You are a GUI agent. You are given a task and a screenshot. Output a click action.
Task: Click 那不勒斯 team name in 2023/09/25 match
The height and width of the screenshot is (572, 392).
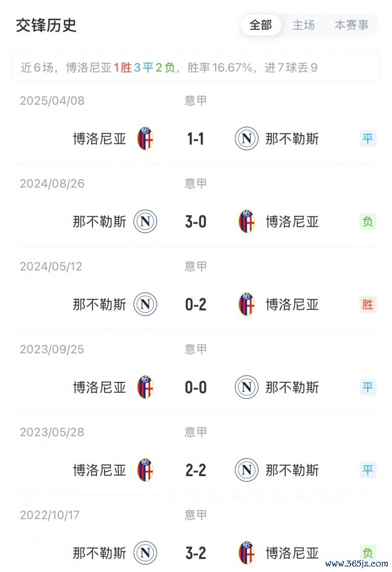[x=292, y=387]
